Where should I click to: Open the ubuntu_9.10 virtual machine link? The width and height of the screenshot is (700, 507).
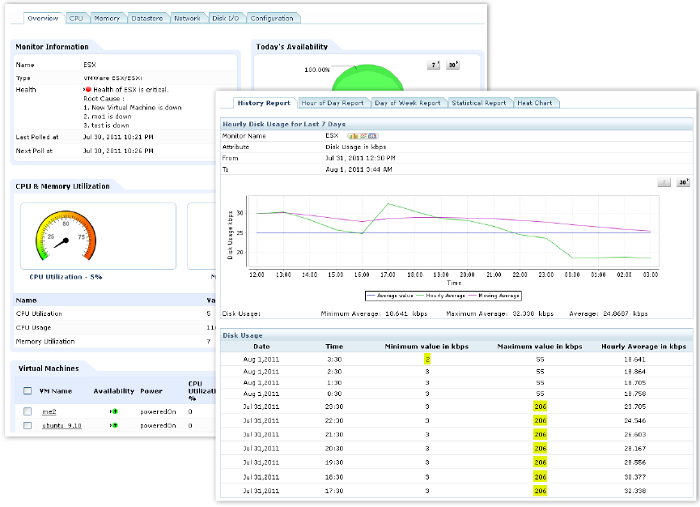pyautogui.click(x=60, y=426)
